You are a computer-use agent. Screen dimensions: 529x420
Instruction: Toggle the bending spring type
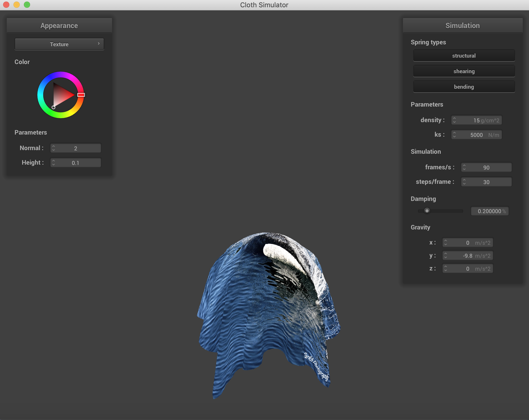pos(464,87)
